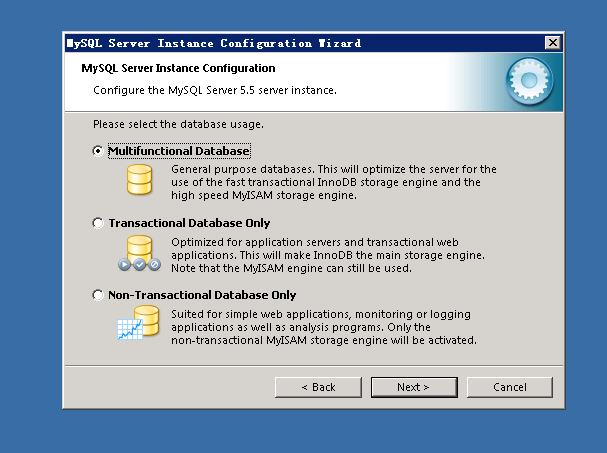The height and width of the screenshot is (453, 607).
Task: Click the text "Please select the database usage."
Action: click(x=178, y=124)
